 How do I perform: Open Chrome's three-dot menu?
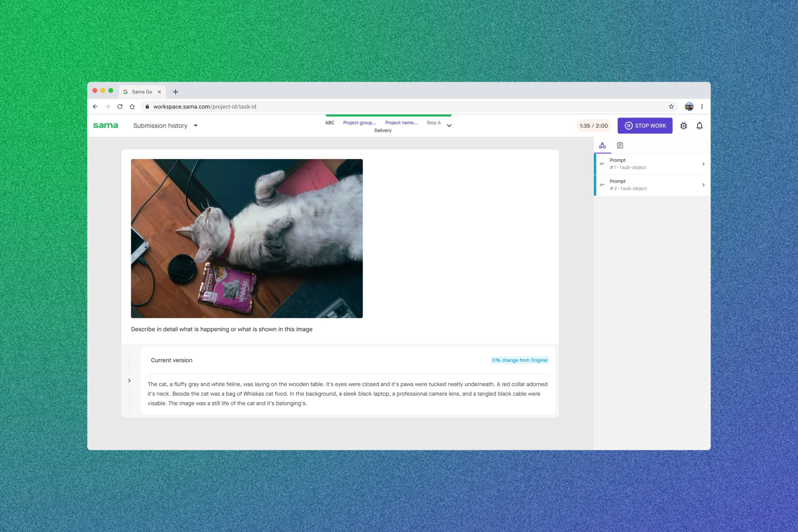pos(702,107)
